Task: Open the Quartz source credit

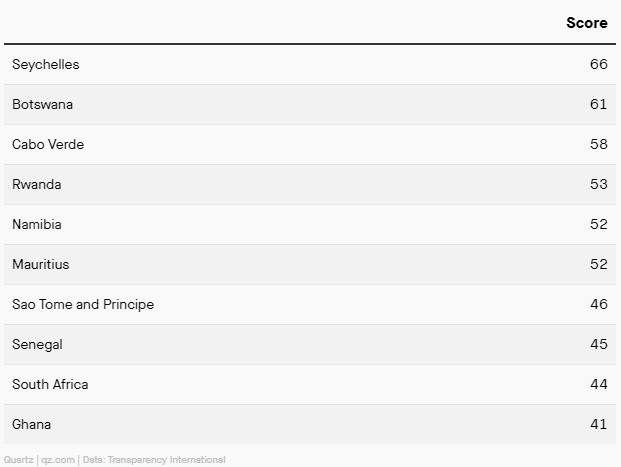Action: point(18,460)
